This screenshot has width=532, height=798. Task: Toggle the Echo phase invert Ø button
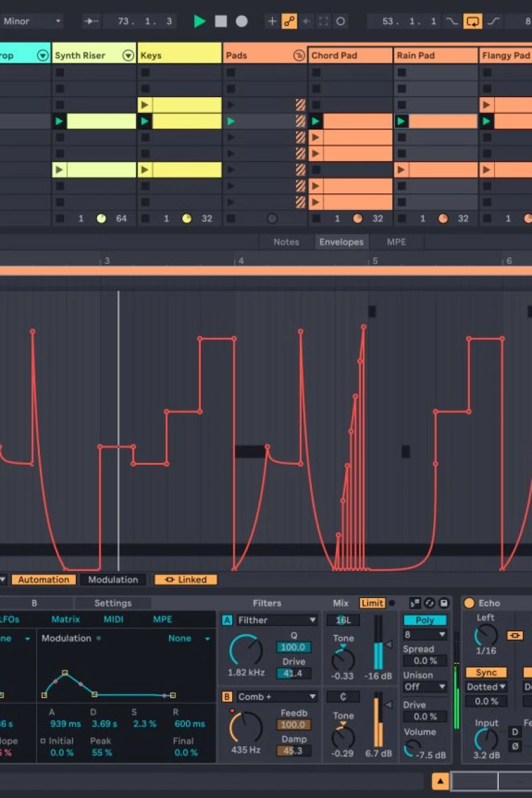[x=515, y=746]
